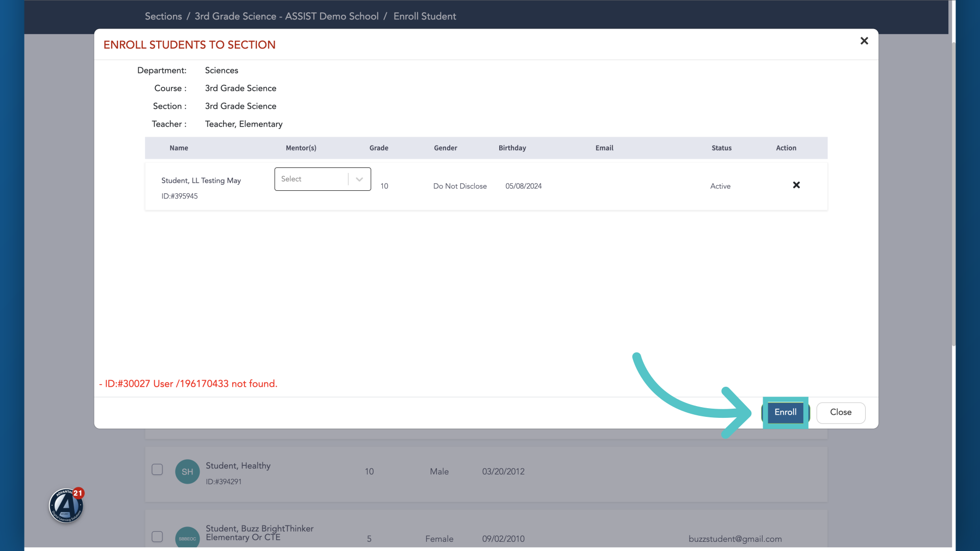Click birthday value 05/08/2024
The width and height of the screenshot is (980, 551).
pos(524,186)
